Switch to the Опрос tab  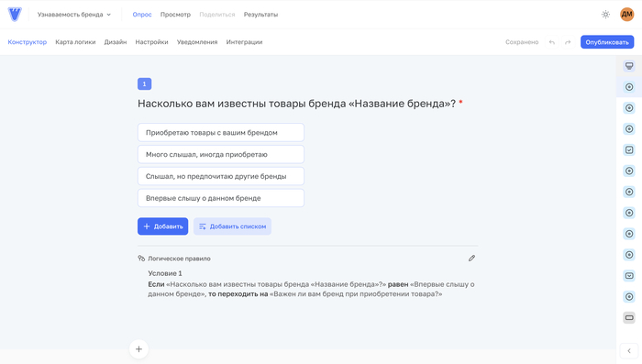(142, 15)
